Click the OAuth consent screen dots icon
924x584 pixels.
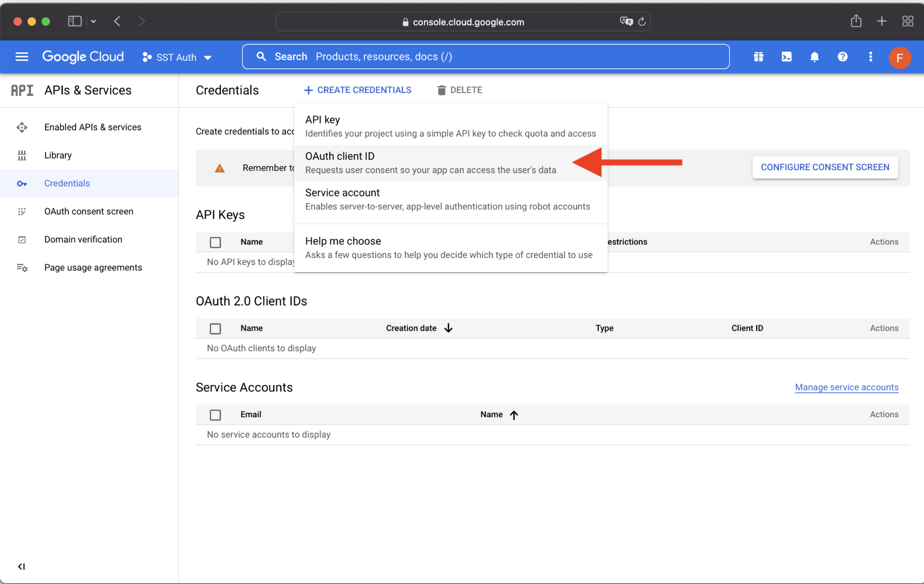pos(22,212)
